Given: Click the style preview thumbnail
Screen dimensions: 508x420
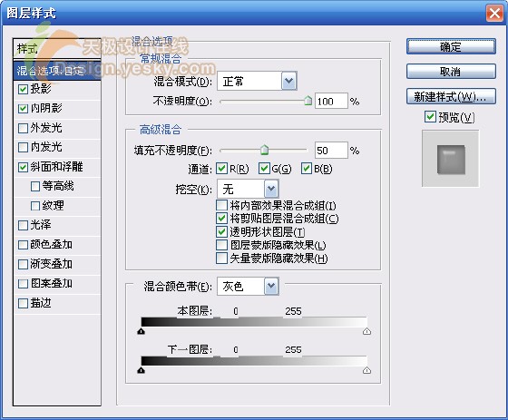Looking at the screenshot, I should [450, 159].
